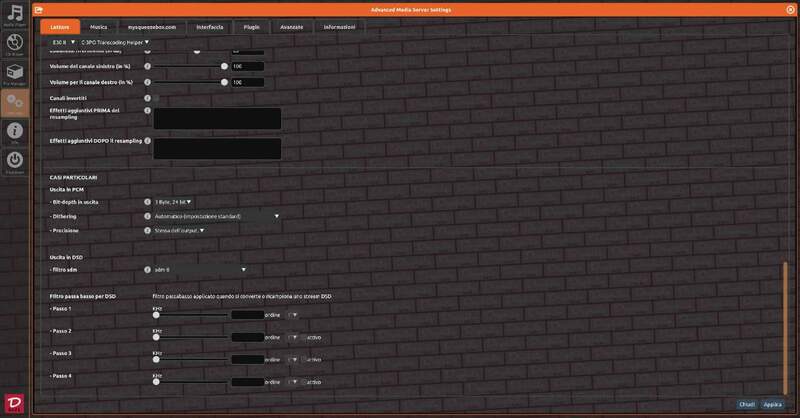Enable the attivo checkbox for Passo 4

(x=304, y=383)
